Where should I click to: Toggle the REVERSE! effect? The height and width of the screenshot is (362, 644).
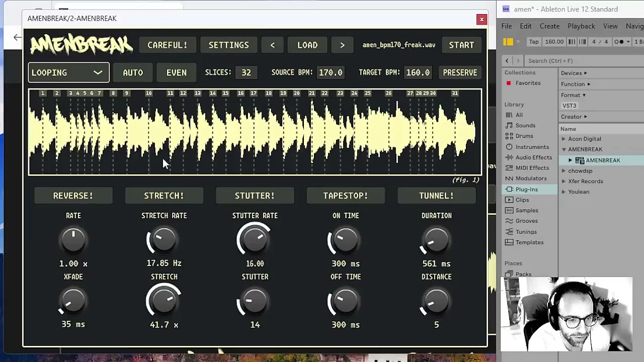(73, 196)
